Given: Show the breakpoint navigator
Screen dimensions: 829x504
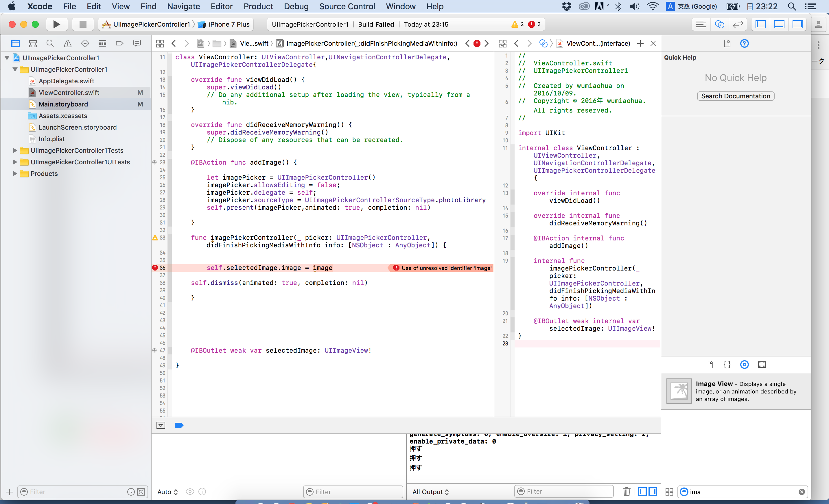Looking at the screenshot, I should [119, 43].
